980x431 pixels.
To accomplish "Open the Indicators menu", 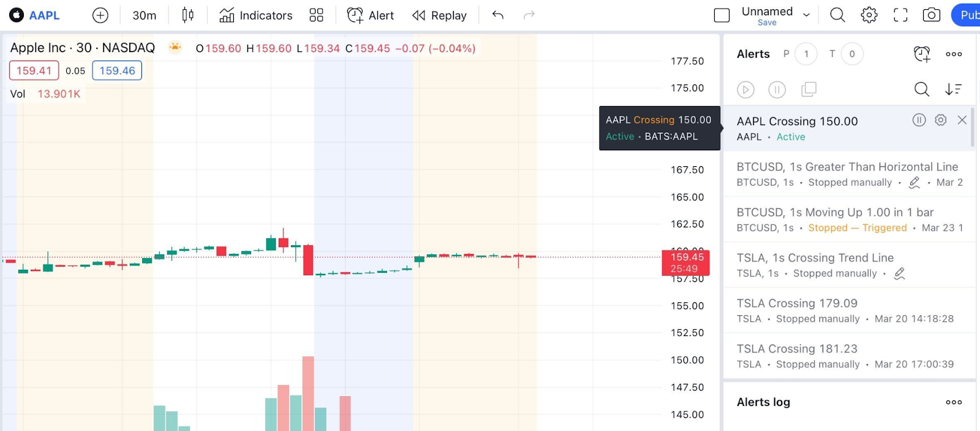I will (x=256, y=15).
